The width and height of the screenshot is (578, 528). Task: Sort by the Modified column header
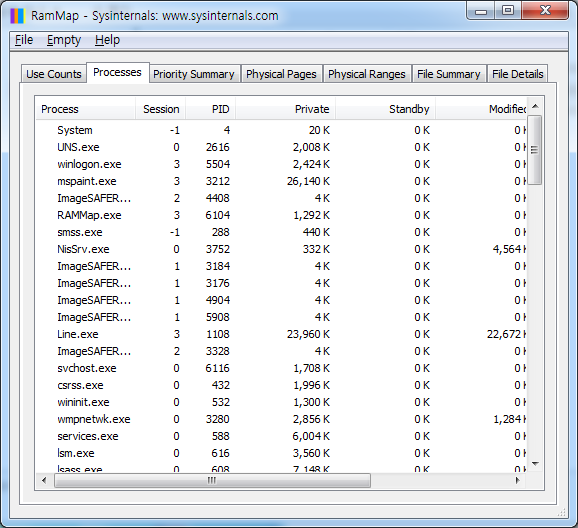point(481,109)
